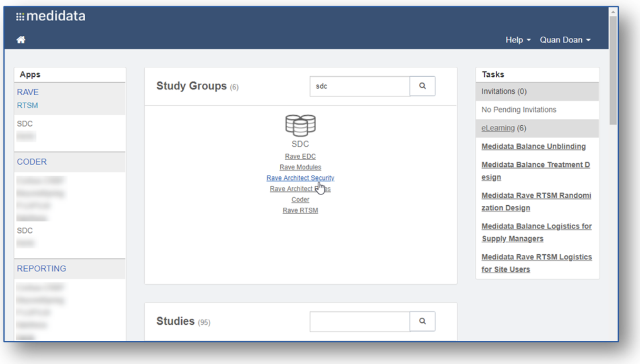Click the Study Groups search magnifier button
Image resolution: width=640 pixels, height=364 pixels.
tap(422, 86)
